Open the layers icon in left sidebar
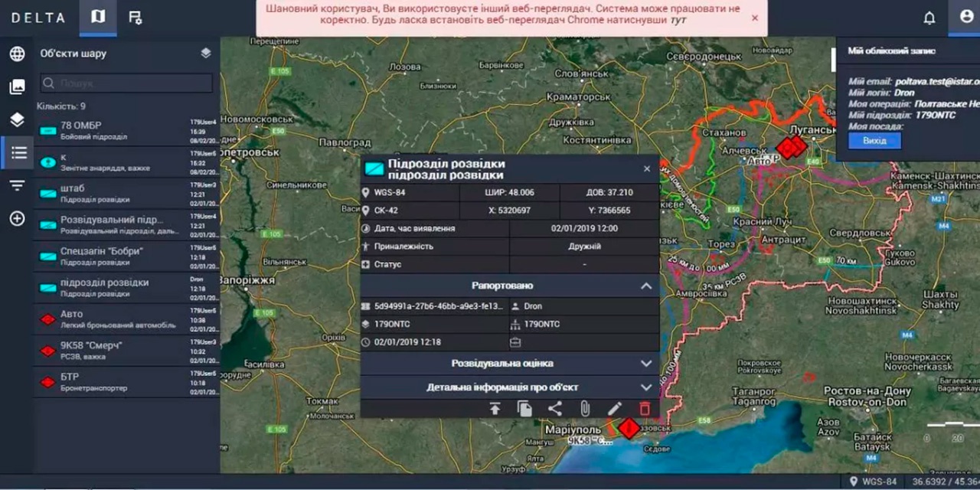This screenshot has height=490, width=980. (17, 120)
